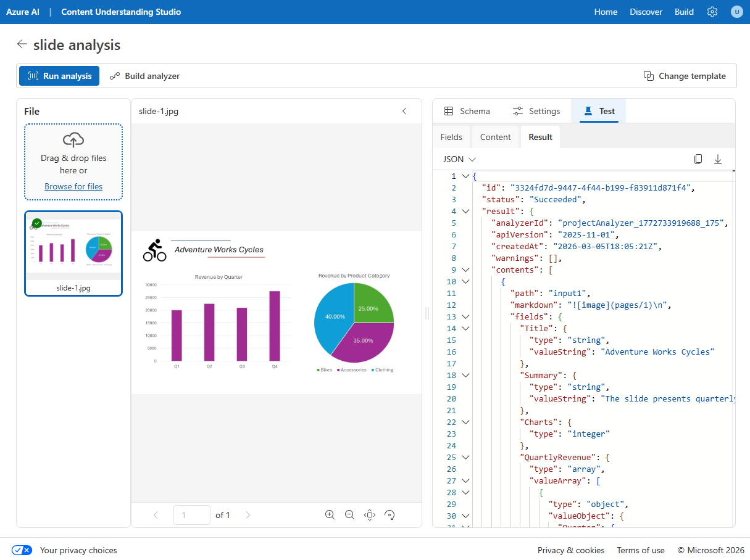750x560 pixels.
Task: Open the Azure AI settings gear
Action: tap(712, 12)
